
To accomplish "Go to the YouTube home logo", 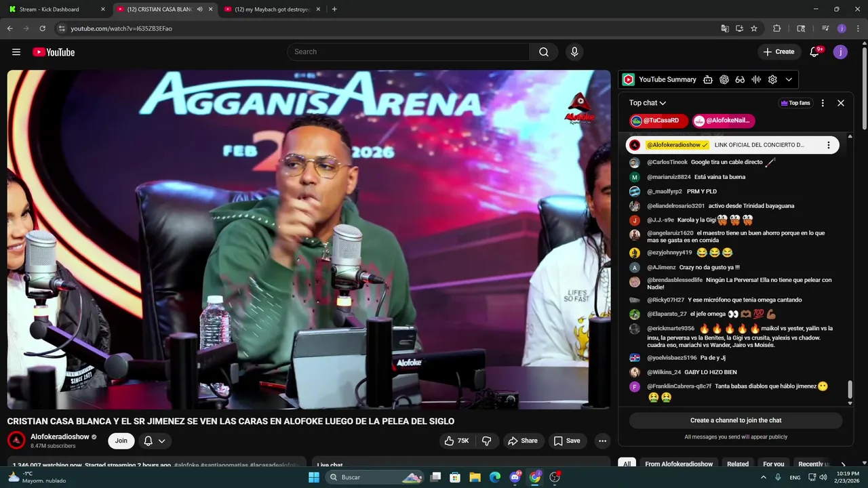I will click(53, 52).
